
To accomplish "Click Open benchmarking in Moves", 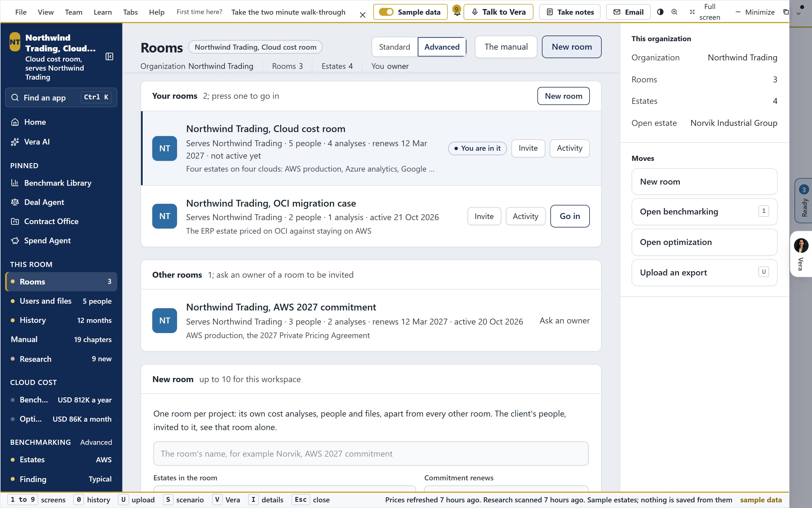I will pyautogui.click(x=704, y=212).
